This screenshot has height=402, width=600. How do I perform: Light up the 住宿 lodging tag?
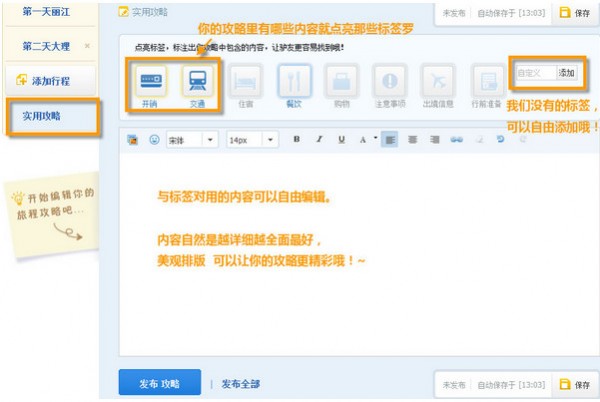click(x=246, y=81)
